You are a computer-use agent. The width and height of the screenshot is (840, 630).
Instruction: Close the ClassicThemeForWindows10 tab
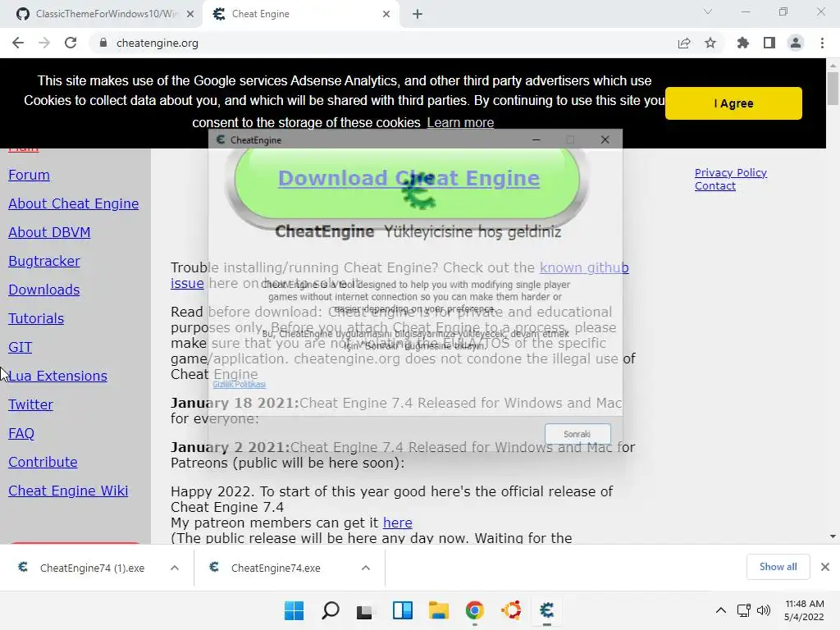pos(190,14)
